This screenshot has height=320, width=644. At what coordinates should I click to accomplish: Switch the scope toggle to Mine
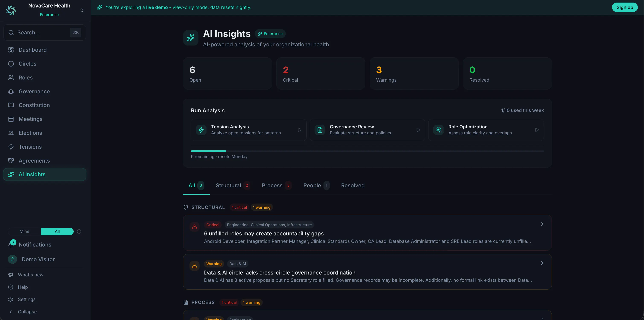25,231
